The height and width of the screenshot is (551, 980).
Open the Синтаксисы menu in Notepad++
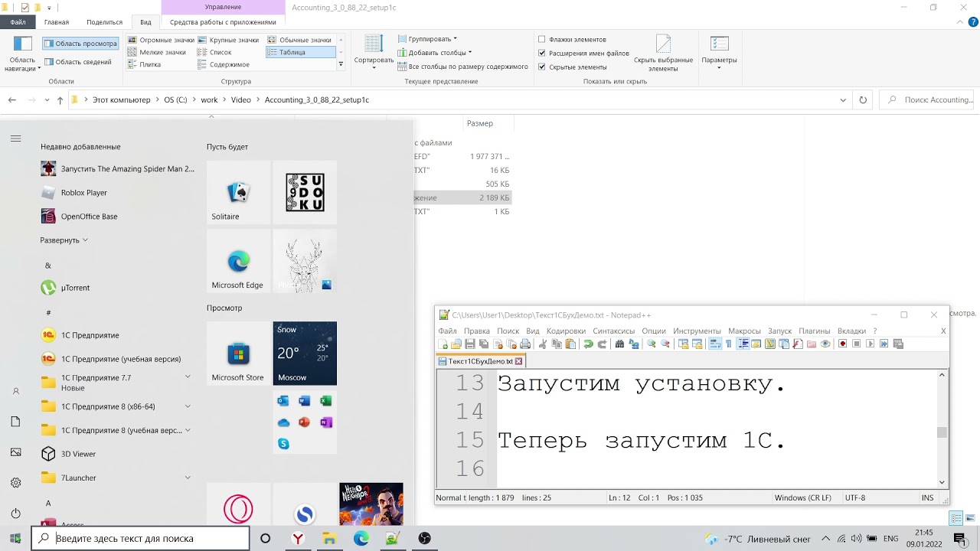(614, 331)
